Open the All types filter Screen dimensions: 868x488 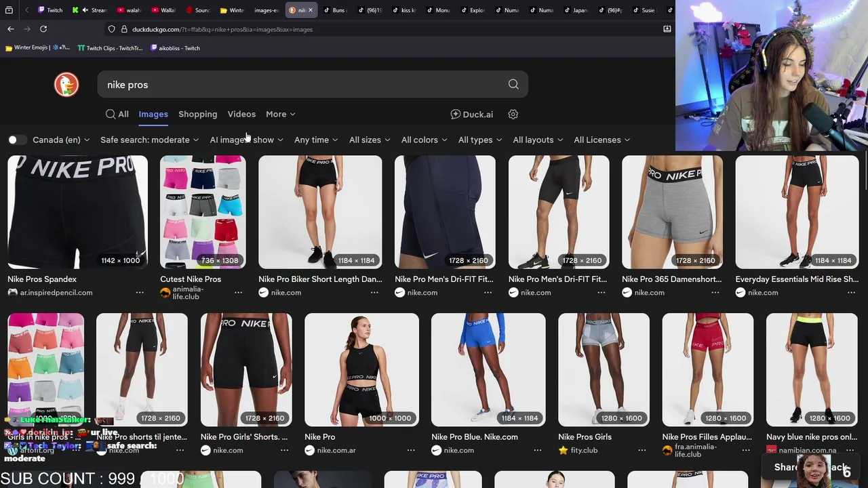(480, 140)
